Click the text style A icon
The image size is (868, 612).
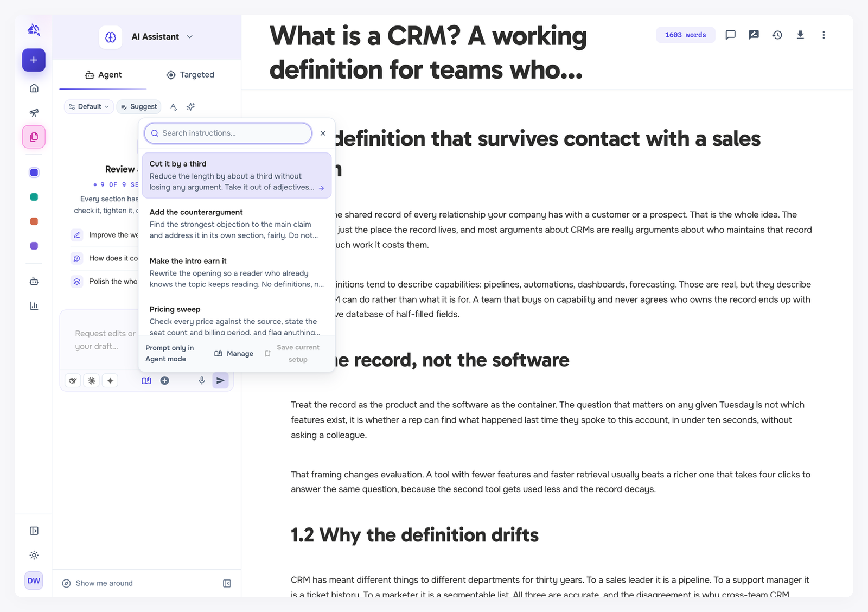pyautogui.click(x=174, y=107)
